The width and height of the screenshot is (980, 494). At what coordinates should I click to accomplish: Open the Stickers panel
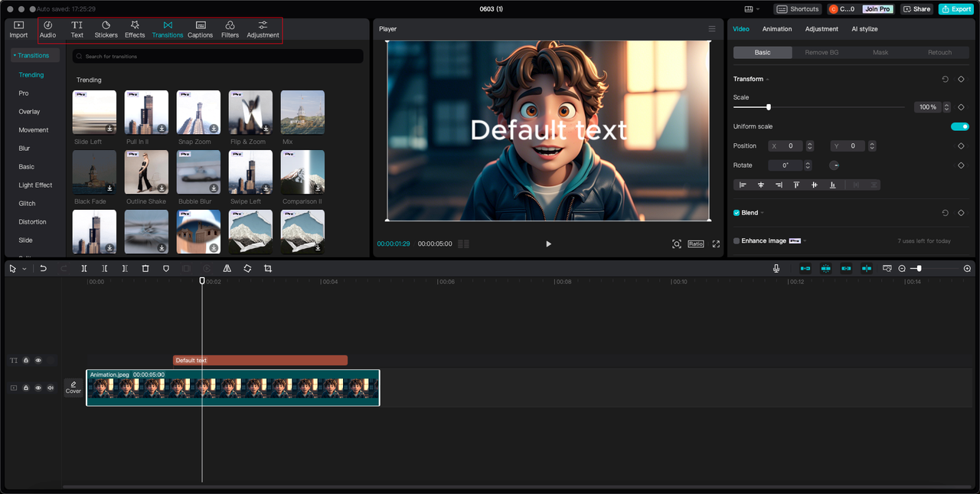(x=106, y=30)
